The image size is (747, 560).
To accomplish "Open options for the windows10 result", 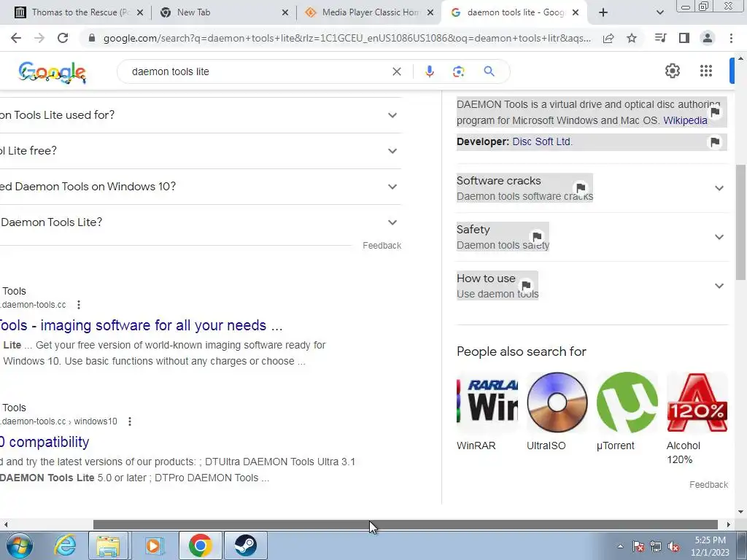I will click(130, 421).
